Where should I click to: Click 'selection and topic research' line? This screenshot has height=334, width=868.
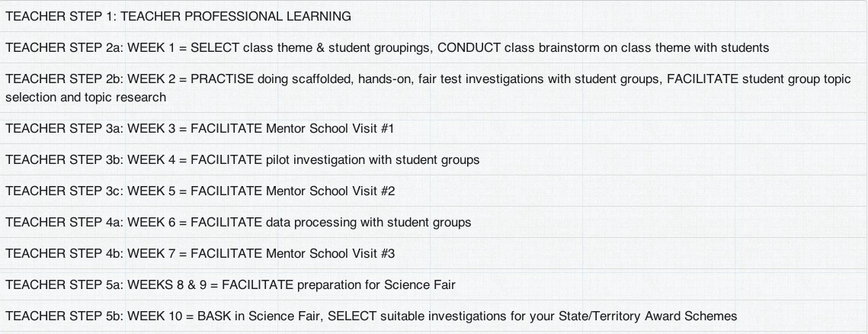(86, 97)
